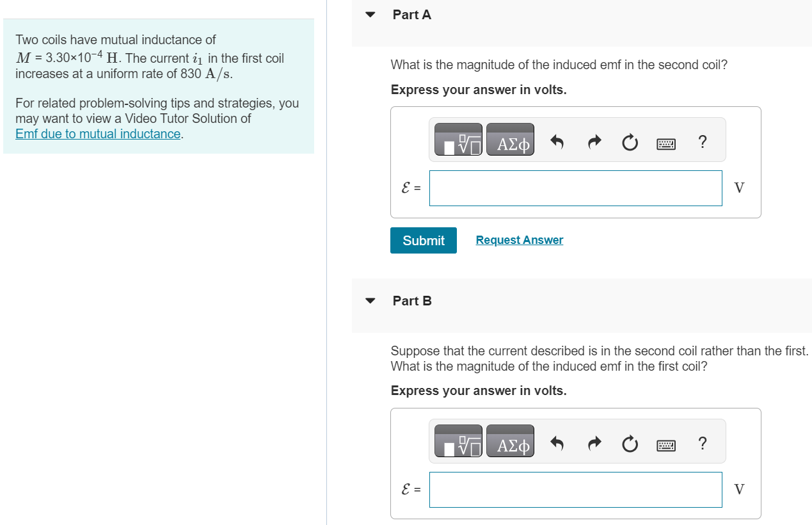Click the reset icon in the Part A toolbar
The image size is (812, 525).
[630, 141]
